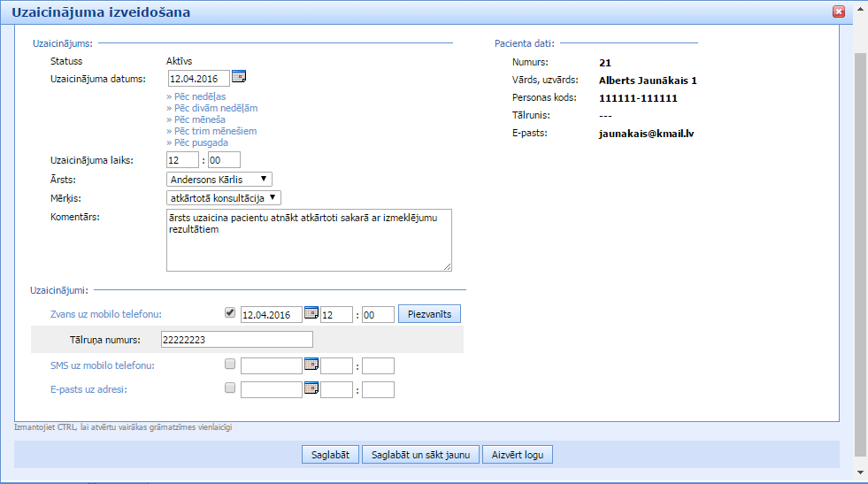
Task: Select the Pēc divām nedēļām link
Action: [x=211, y=108]
